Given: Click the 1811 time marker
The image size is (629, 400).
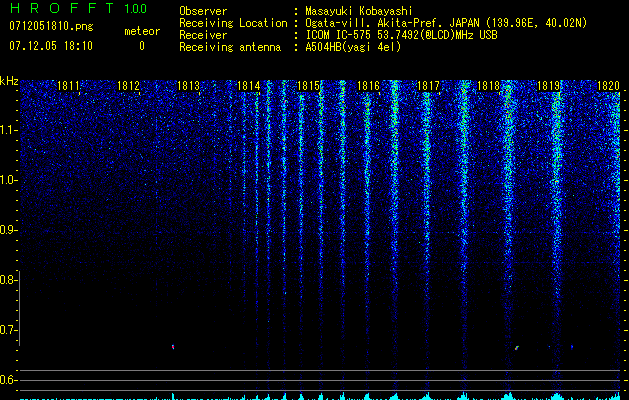Looking at the screenshot, I should [x=68, y=85].
